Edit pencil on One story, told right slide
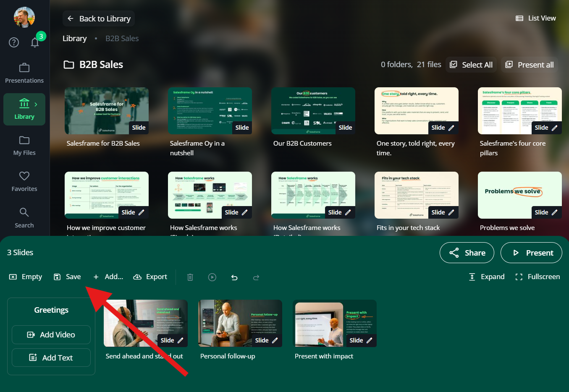The height and width of the screenshot is (392, 569). pyautogui.click(x=451, y=128)
